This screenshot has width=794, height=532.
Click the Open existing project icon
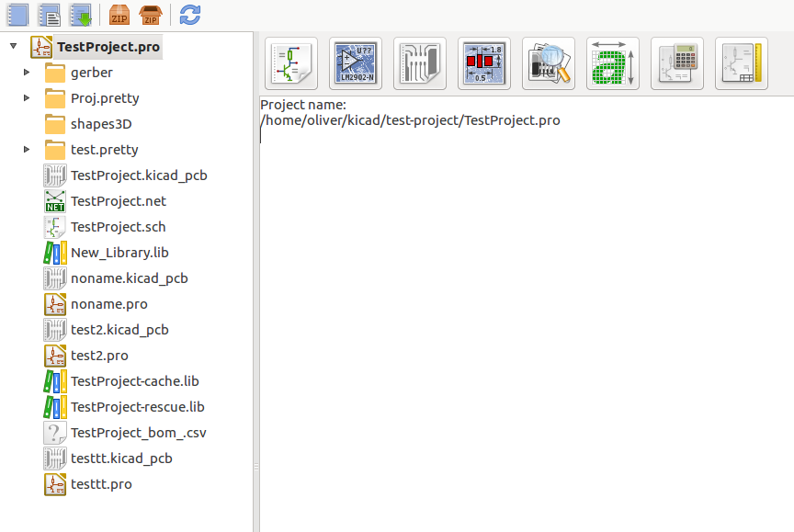81,15
